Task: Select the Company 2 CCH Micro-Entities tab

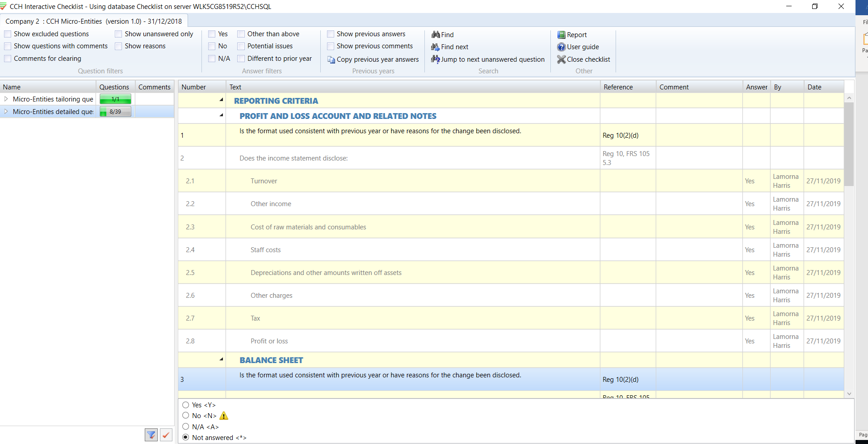Action: (94, 21)
